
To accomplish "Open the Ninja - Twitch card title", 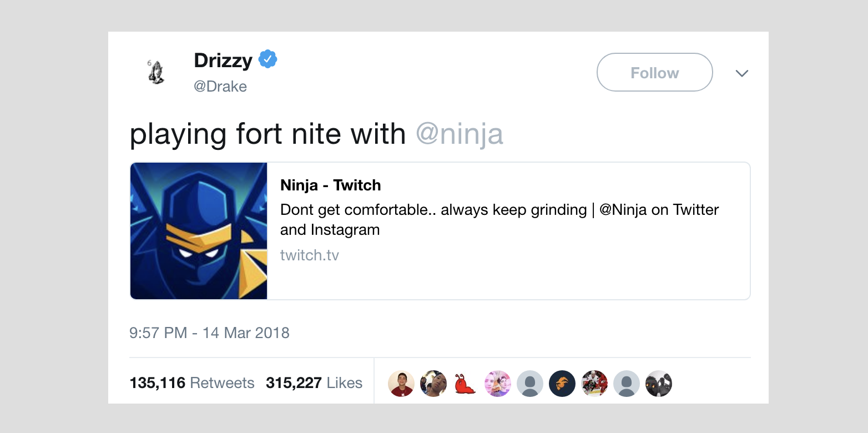I will coord(331,185).
